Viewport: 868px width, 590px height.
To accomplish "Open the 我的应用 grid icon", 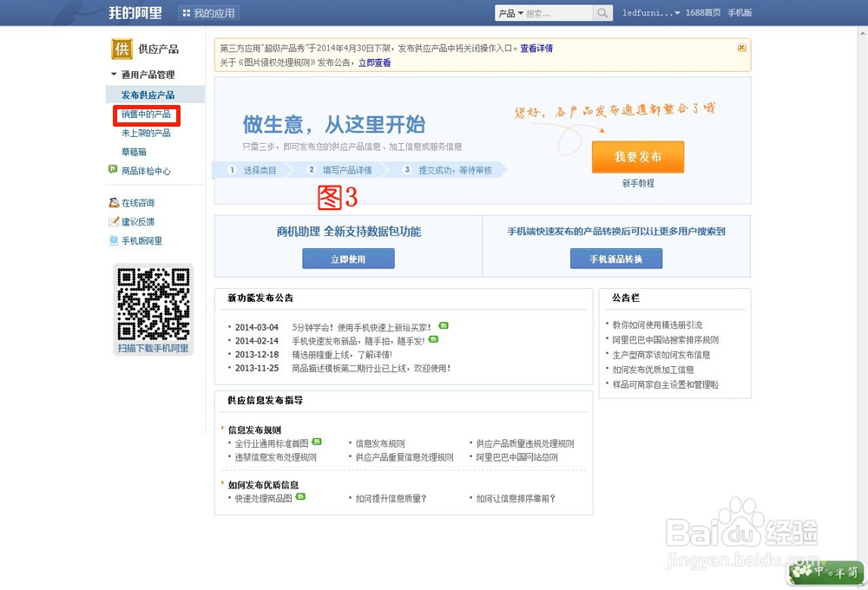I will pyautogui.click(x=186, y=13).
